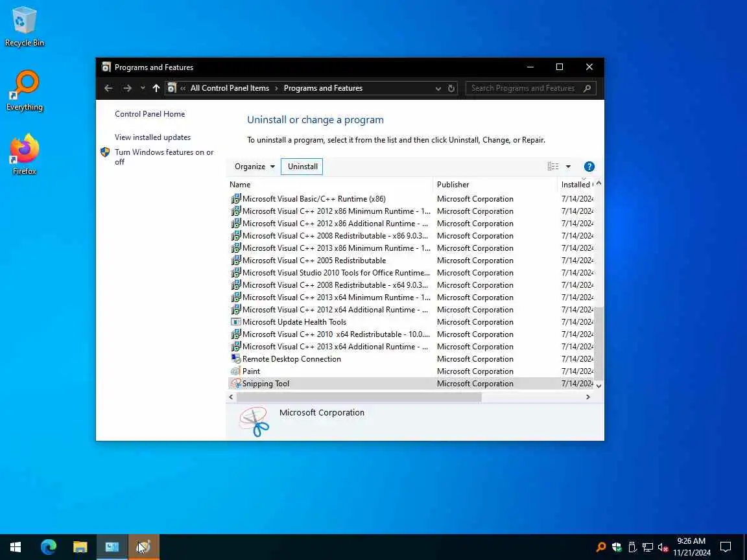Image resolution: width=747 pixels, height=560 pixels.
Task: Select the Paint program icon in list
Action: pos(236,371)
